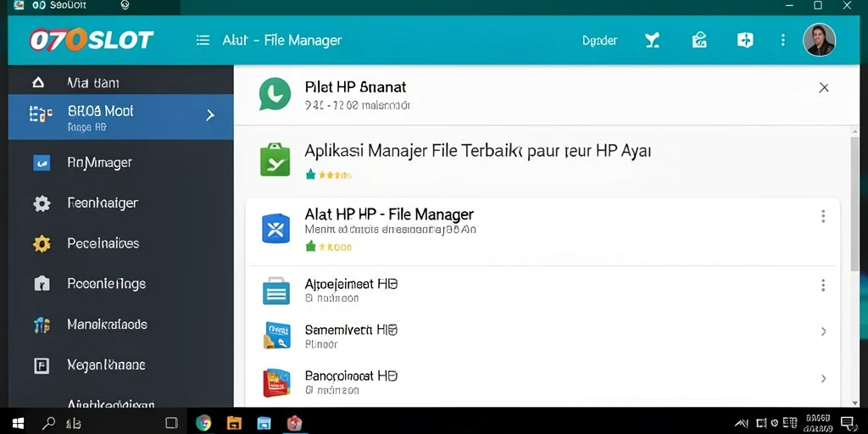Click the blue RnjMmager sidebar icon
868x434 pixels.
point(42,163)
